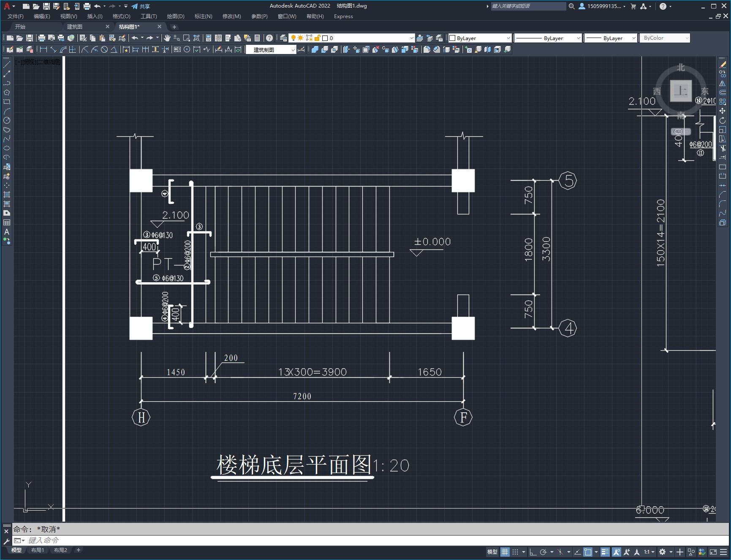Open the 绘图(D) menu
Image resolution: width=731 pixels, height=560 pixels.
(176, 16)
